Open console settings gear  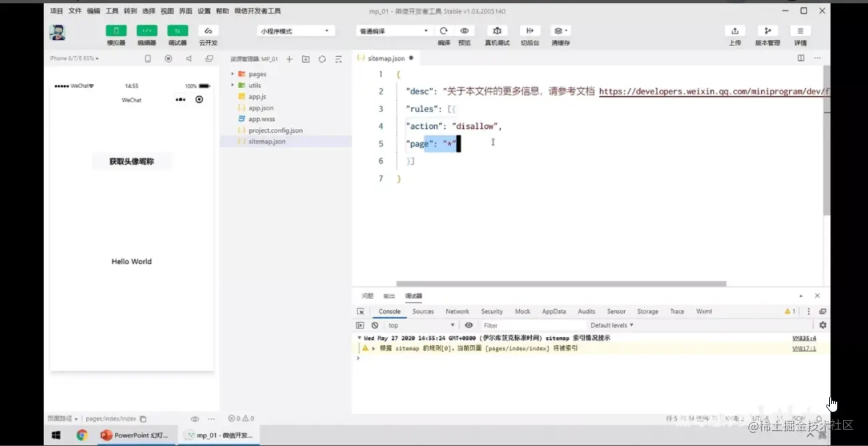point(823,325)
